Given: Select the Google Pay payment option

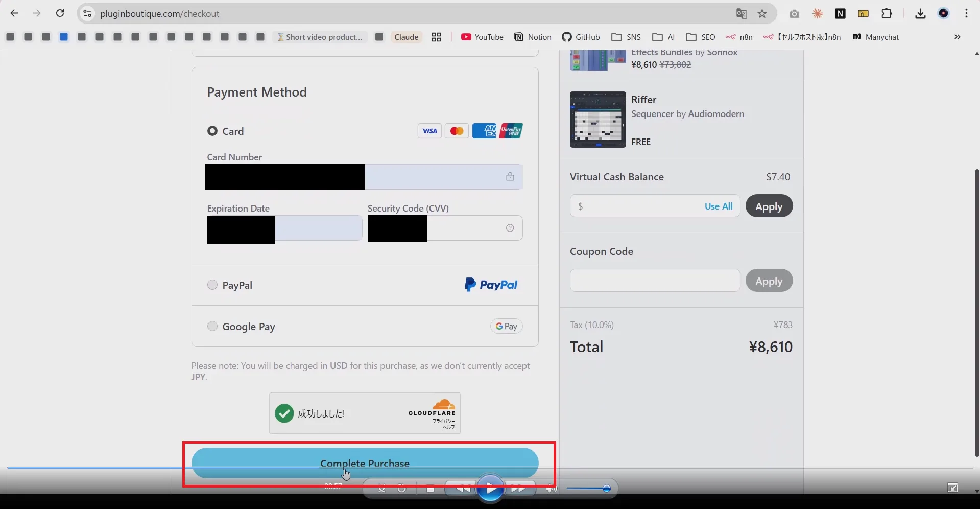Looking at the screenshot, I should [212, 327].
